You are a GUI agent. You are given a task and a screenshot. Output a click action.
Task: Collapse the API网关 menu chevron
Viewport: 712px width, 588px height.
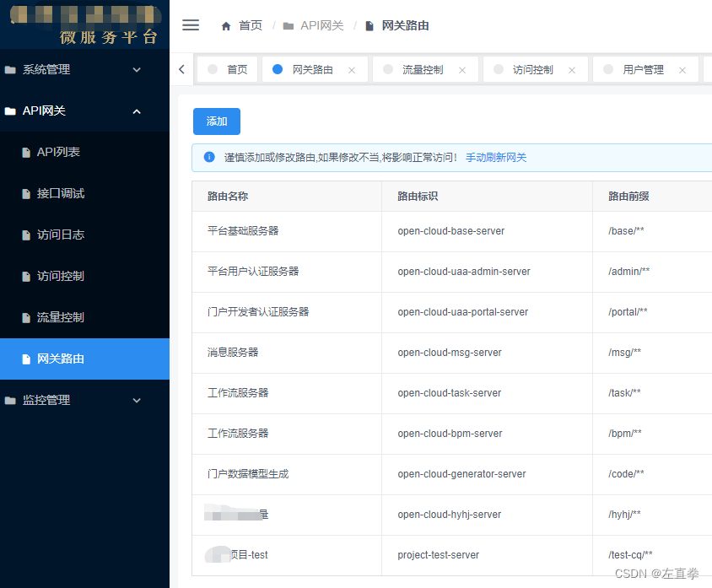pyautogui.click(x=137, y=111)
